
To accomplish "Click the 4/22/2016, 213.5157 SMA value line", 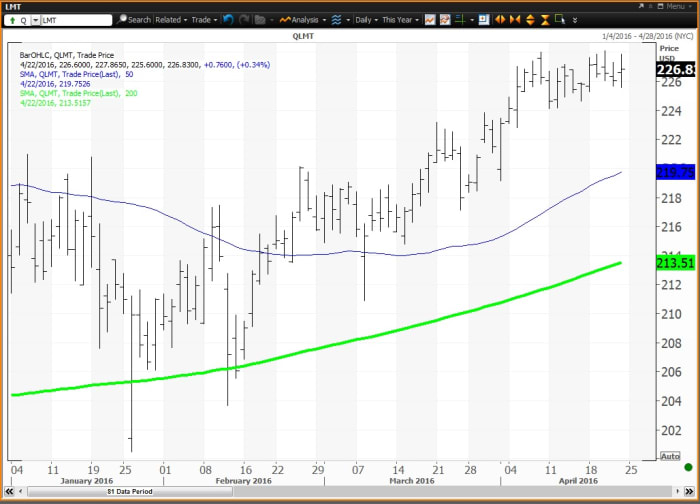I will [x=55, y=103].
